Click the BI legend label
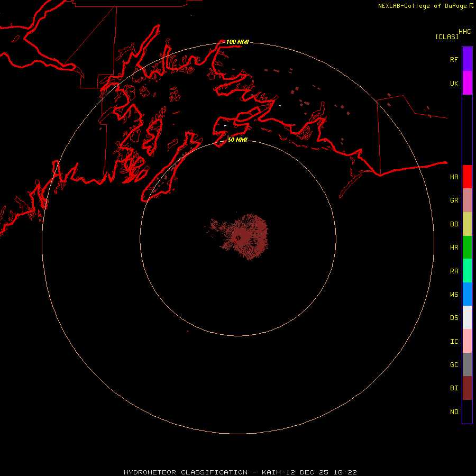Viewport: 476px width, 476px height. (x=454, y=388)
